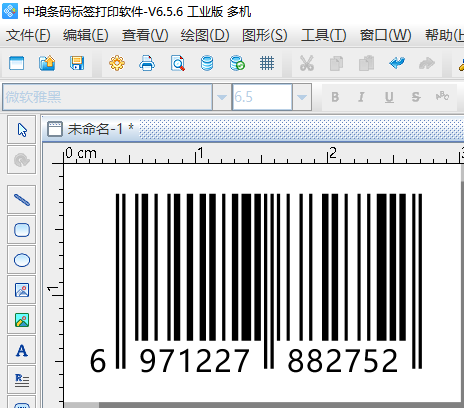Save the label with the floppy disk icon
This screenshot has height=408, width=464.
[x=77, y=63]
